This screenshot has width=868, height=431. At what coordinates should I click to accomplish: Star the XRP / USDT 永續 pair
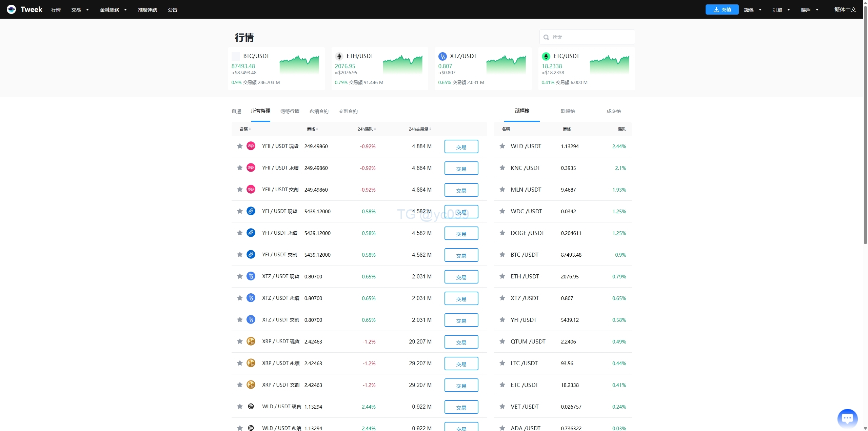coord(240,363)
